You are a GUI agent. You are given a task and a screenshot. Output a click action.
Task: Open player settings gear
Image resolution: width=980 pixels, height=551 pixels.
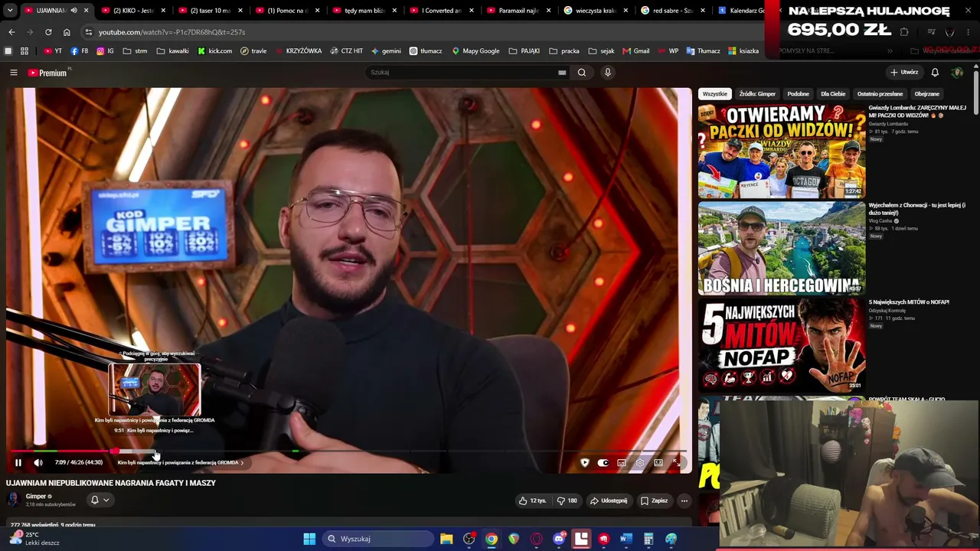640,462
